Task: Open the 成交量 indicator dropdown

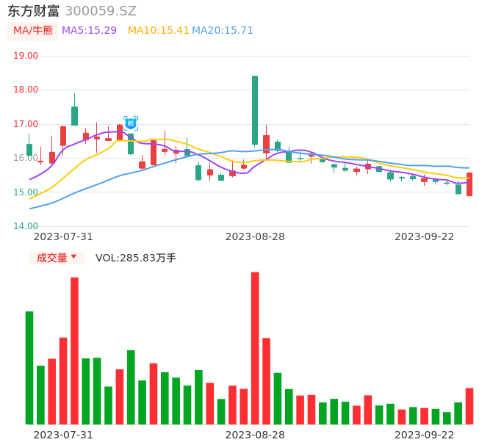Action: pos(57,258)
